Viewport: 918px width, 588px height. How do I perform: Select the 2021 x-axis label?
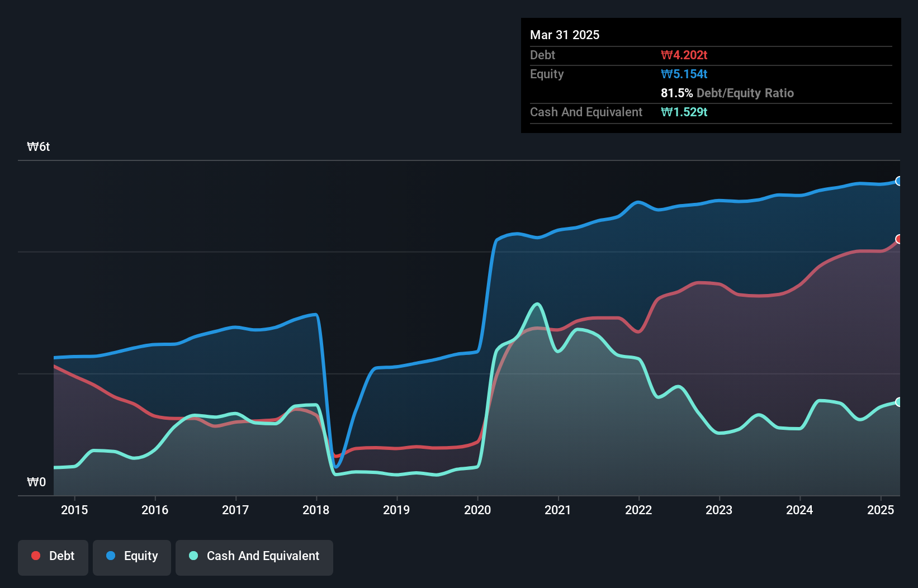[558, 510]
